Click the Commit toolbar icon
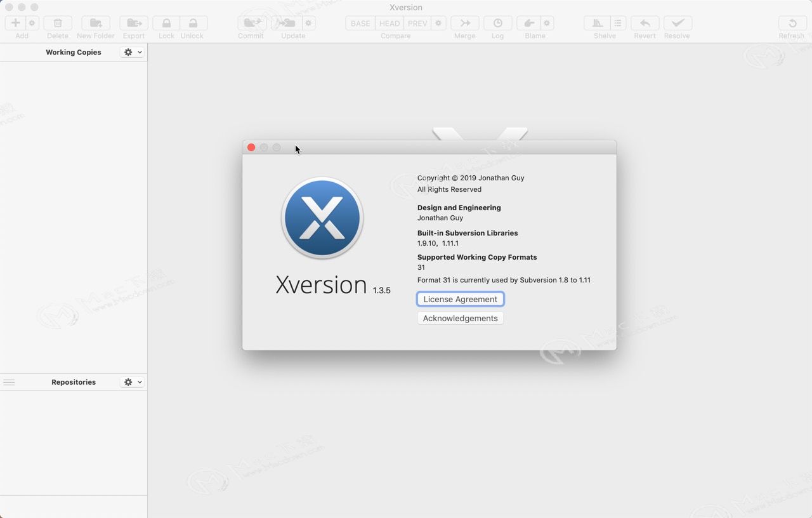This screenshot has height=518, width=812. coord(252,23)
